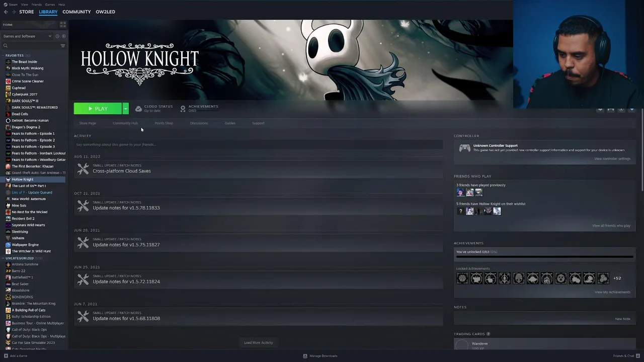
Task: Open game settings gear icon
Action: 600,109
